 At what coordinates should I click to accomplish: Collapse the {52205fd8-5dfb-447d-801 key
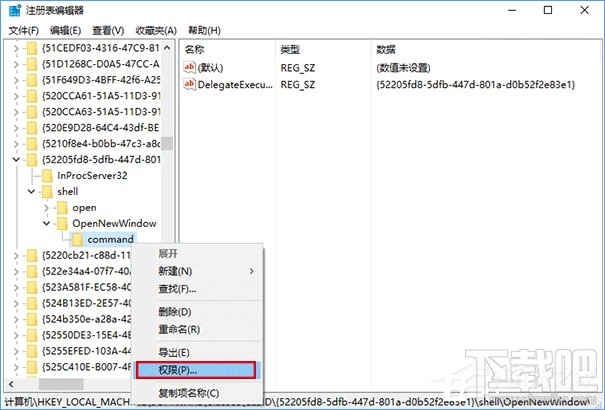tap(16, 159)
